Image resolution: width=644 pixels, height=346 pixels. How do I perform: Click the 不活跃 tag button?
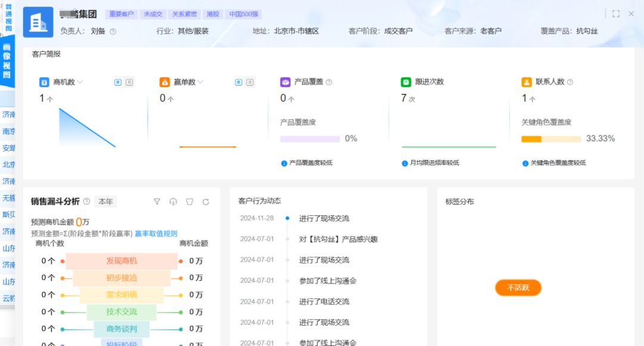[518, 288]
